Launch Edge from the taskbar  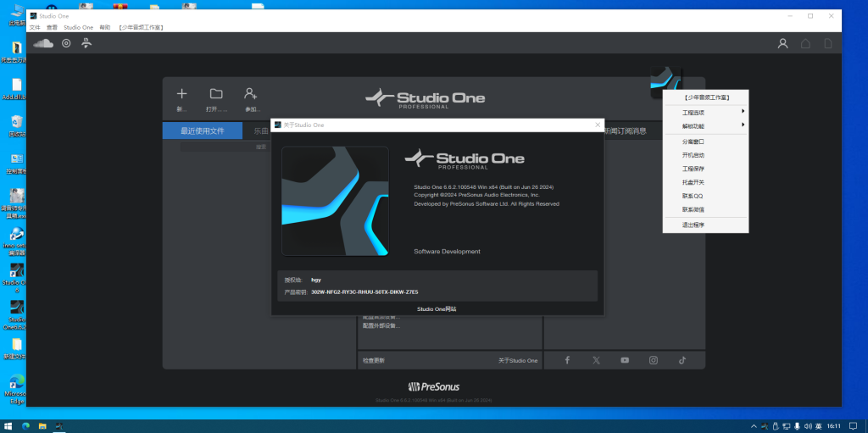[x=25, y=426]
